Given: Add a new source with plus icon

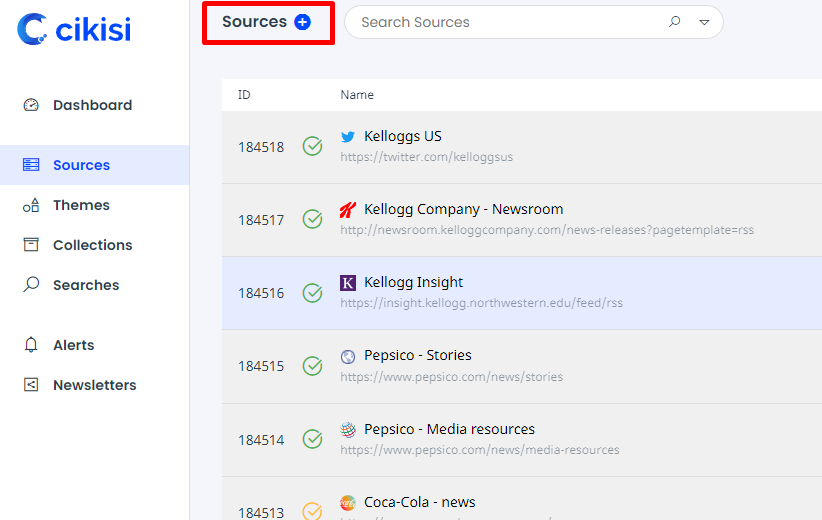Looking at the screenshot, I should click(302, 22).
